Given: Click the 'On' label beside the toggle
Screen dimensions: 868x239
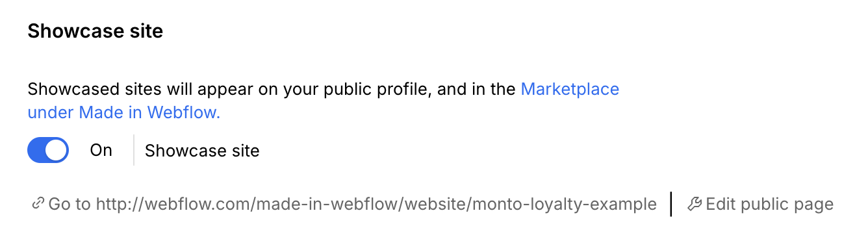Looking at the screenshot, I should [101, 150].
